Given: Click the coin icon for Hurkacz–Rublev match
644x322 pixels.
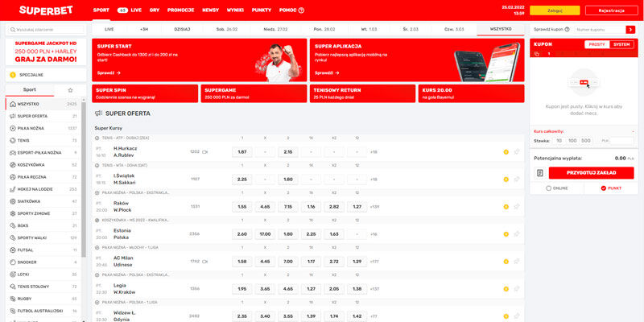Looking at the screenshot, I should coord(506,152).
